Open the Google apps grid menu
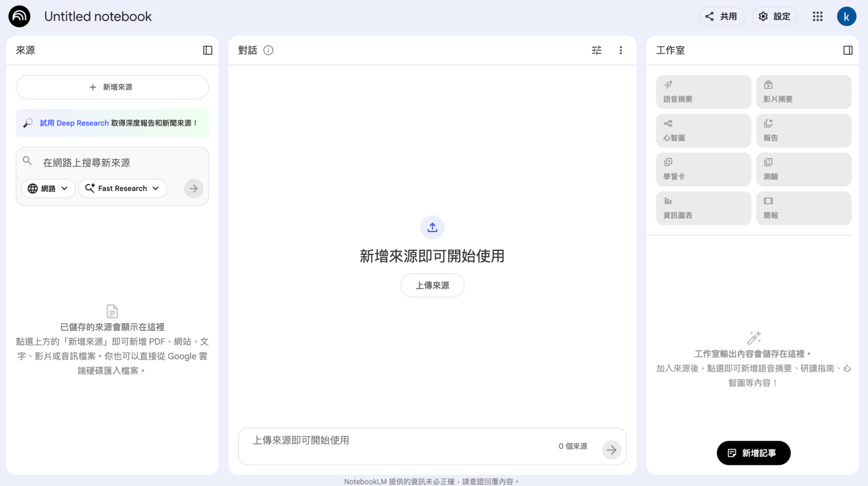This screenshot has height=486, width=868. 817,16
